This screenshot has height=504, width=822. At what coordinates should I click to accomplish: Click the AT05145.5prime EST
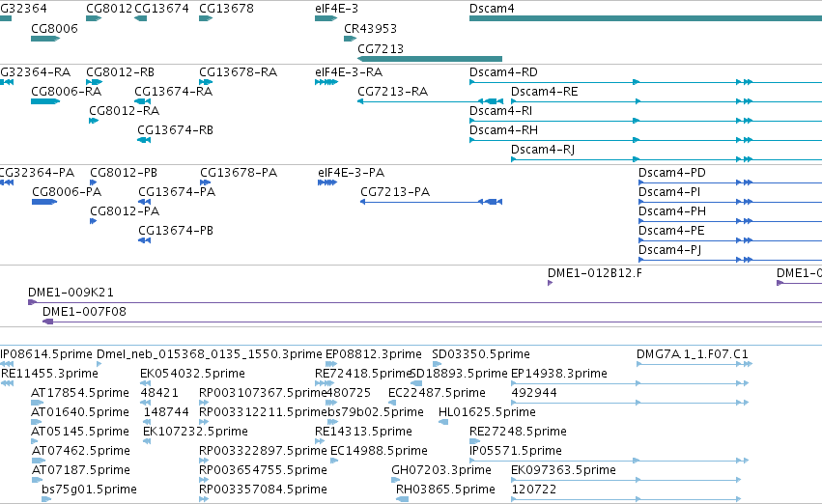pos(35,441)
